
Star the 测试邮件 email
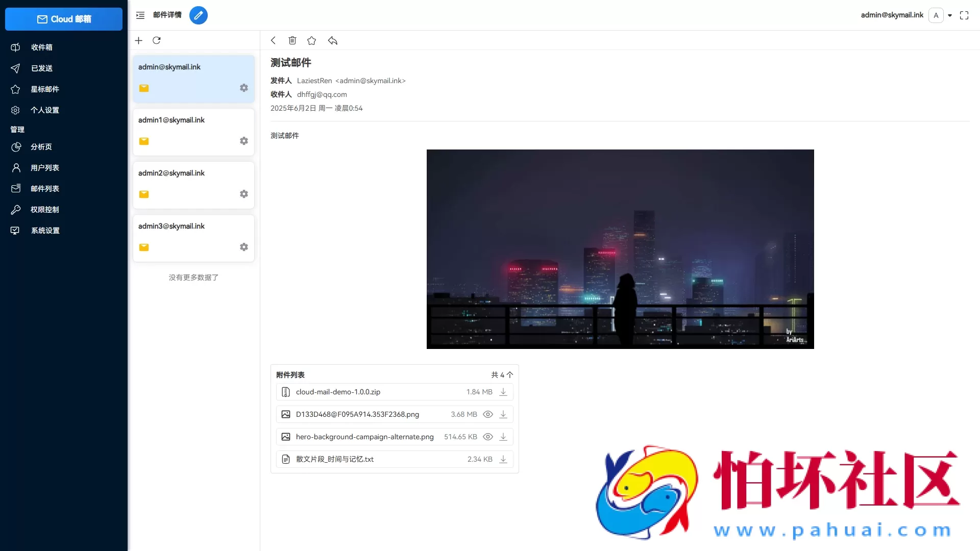click(x=312, y=41)
